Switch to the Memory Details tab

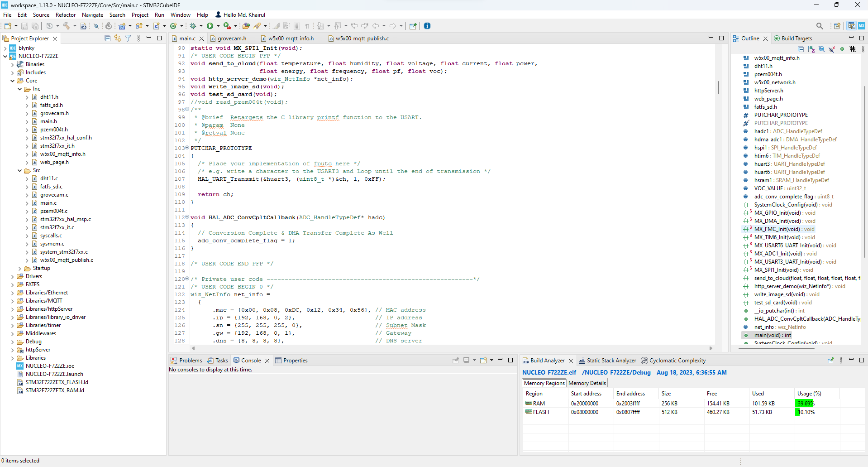pos(587,383)
